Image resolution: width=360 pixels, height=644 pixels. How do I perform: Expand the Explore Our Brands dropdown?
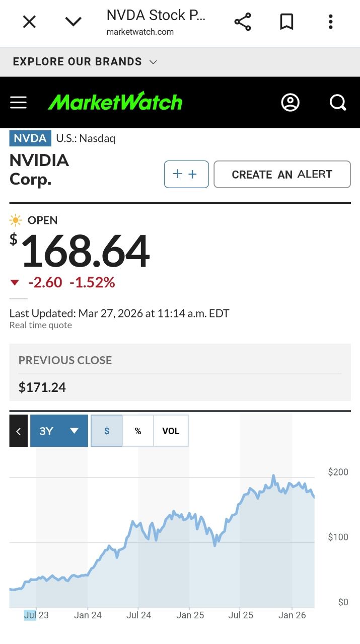[85, 62]
